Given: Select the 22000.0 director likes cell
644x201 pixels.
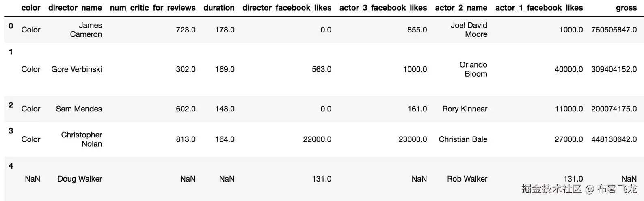Looking at the screenshot, I should coord(317,139).
